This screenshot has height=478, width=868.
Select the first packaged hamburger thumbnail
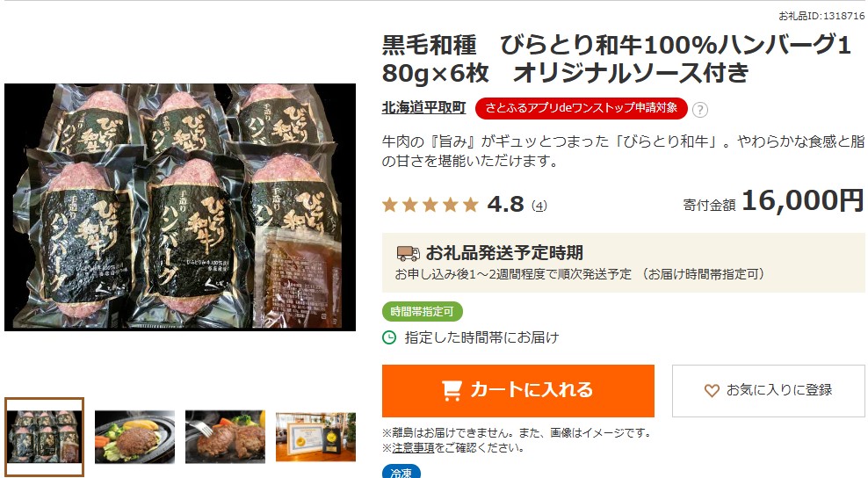click(44, 437)
